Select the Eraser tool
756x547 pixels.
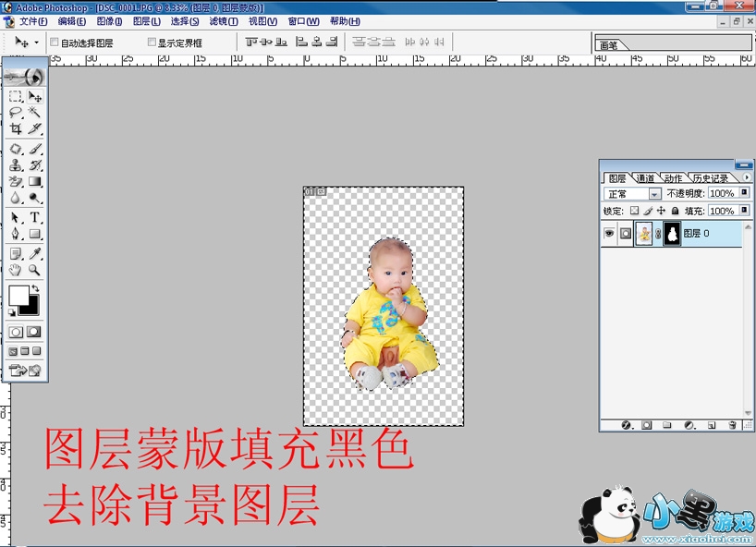coord(16,182)
